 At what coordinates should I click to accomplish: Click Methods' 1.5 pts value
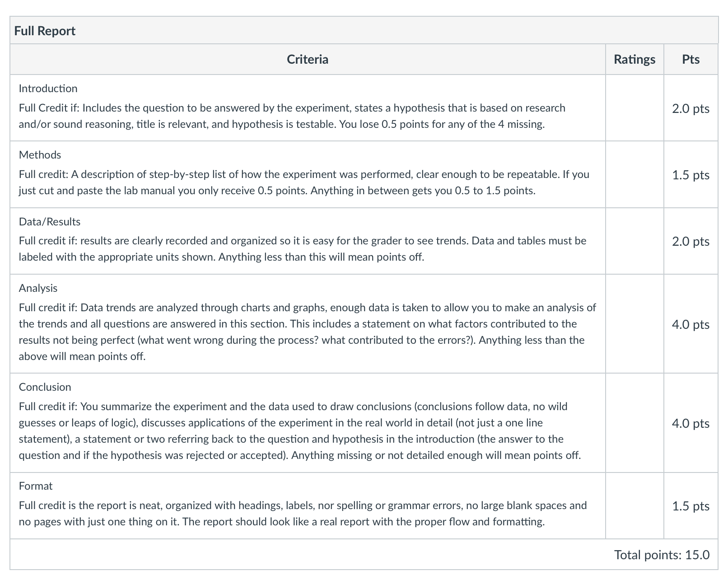pyautogui.click(x=691, y=175)
